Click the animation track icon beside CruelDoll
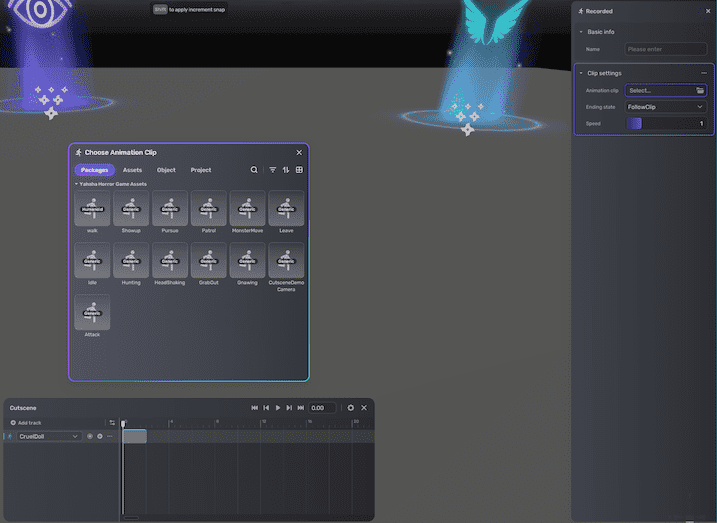Screen dimensions: 717x523 coord(10,437)
